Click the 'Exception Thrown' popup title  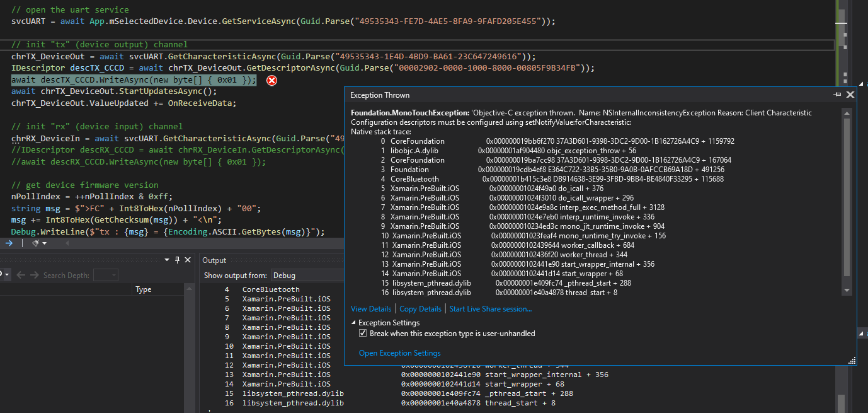tap(380, 95)
